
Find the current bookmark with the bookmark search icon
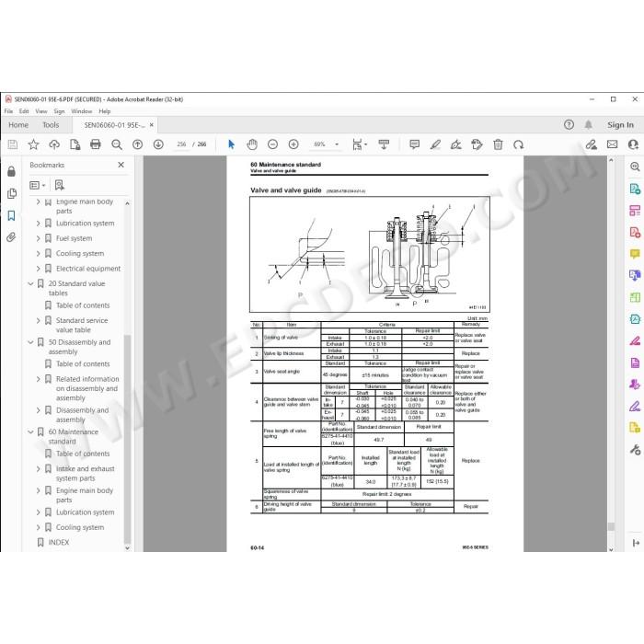click(x=60, y=185)
